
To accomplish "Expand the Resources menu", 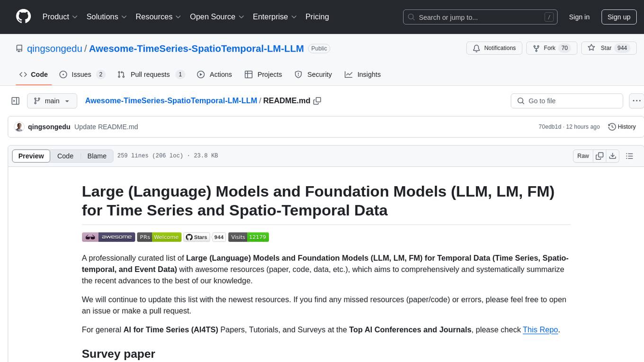I will coord(158,17).
